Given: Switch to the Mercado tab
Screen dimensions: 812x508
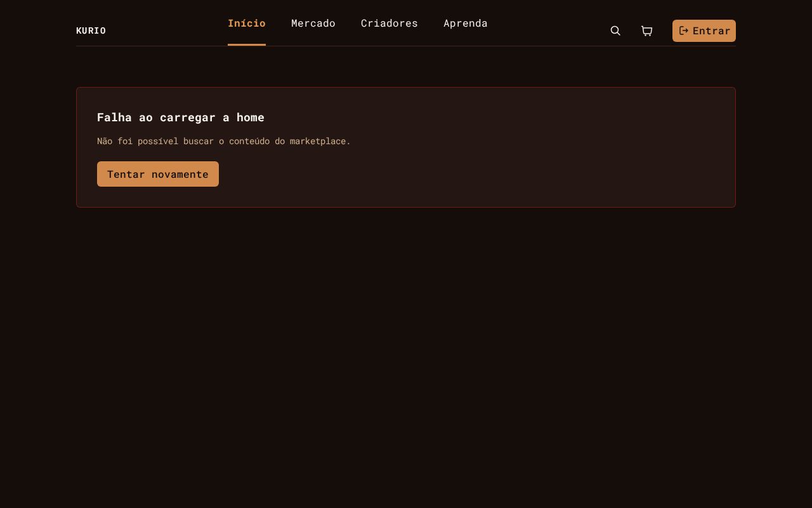Looking at the screenshot, I should (313, 23).
